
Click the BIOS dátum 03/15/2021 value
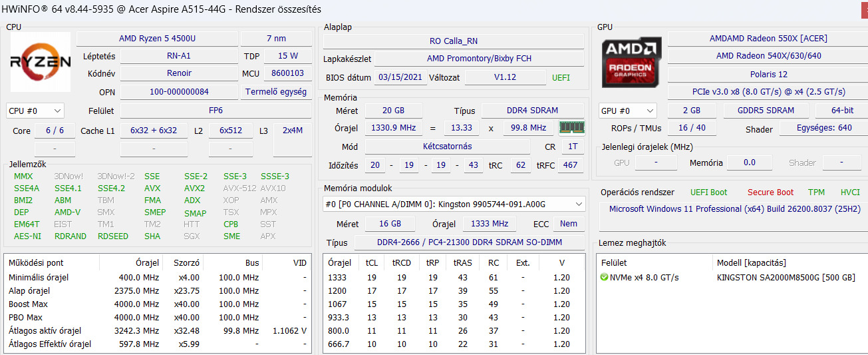pos(400,77)
